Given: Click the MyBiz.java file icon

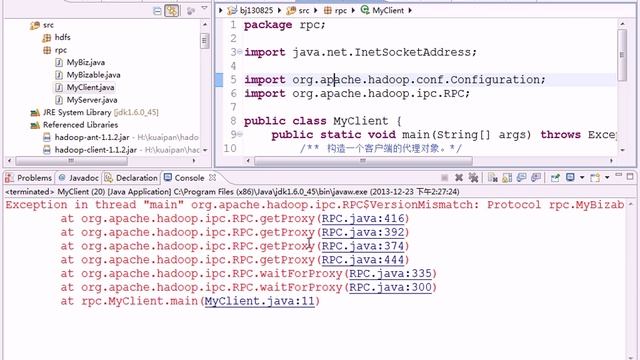Looking at the screenshot, I should click(59, 62).
